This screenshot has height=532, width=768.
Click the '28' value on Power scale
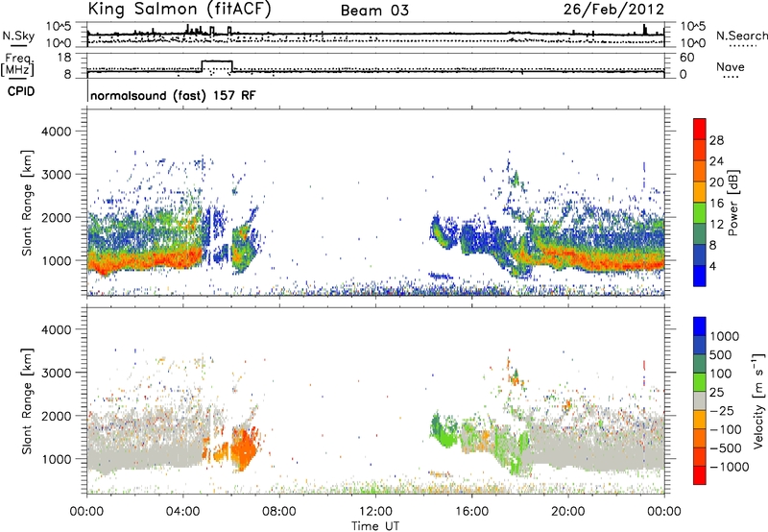(x=716, y=140)
